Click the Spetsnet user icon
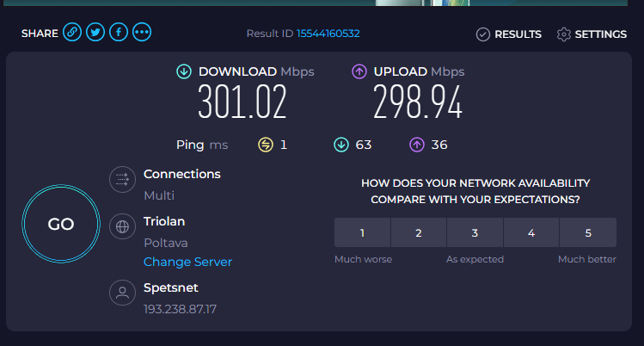 pos(122,293)
